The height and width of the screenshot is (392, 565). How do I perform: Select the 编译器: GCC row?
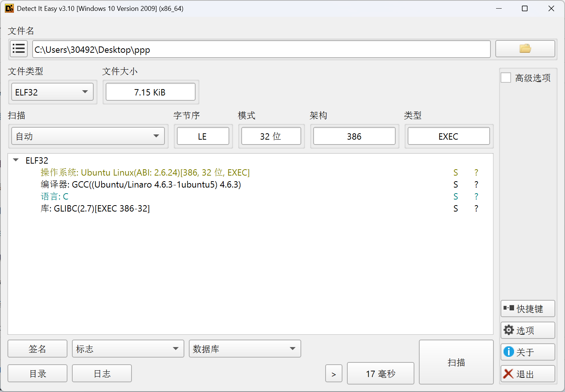[250, 185]
